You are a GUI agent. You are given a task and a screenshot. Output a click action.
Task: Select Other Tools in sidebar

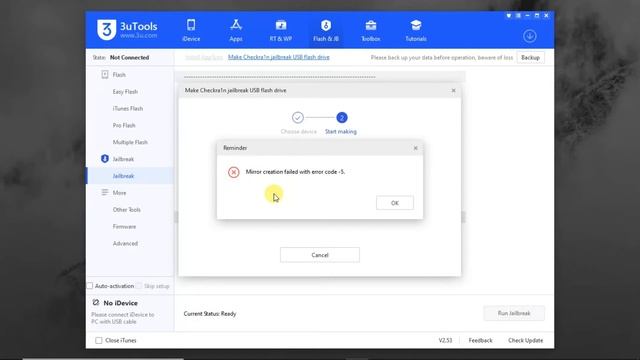tap(127, 209)
